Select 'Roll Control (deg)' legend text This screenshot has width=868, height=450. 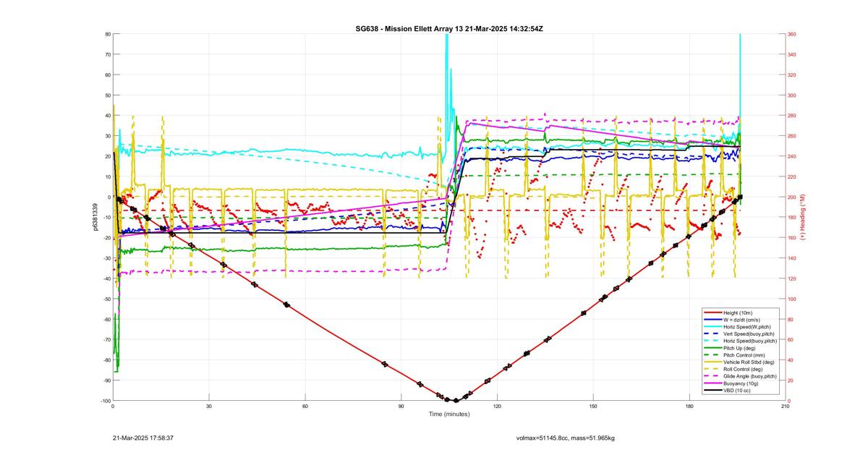pyautogui.click(x=744, y=369)
